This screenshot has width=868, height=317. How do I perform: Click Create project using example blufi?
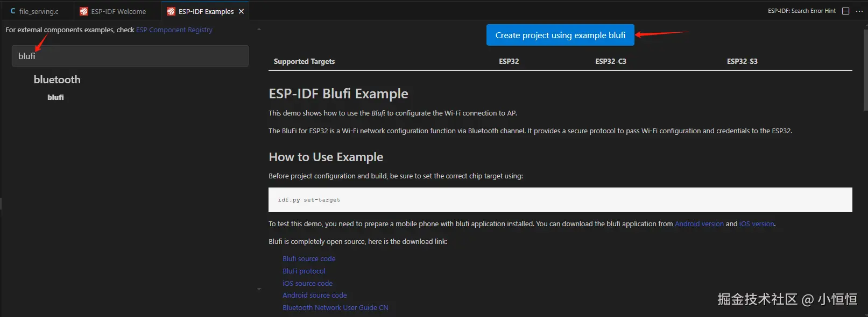click(x=560, y=35)
